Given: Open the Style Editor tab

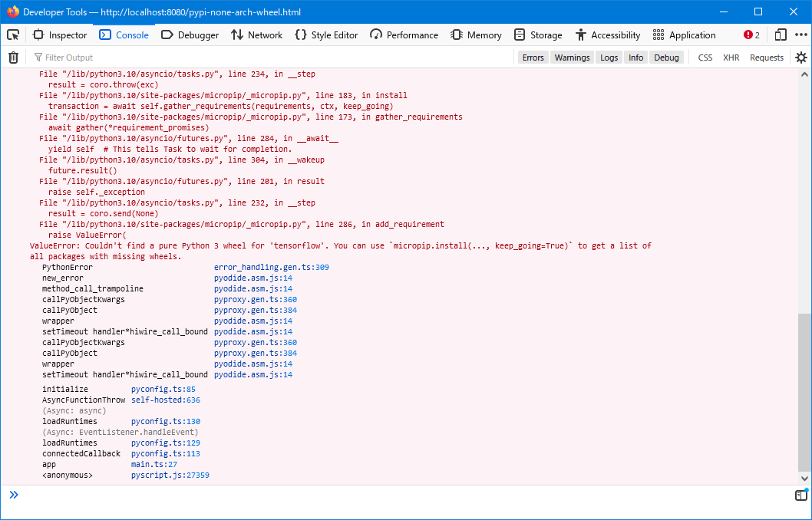Looking at the screenshot, I should pos(326,35).
